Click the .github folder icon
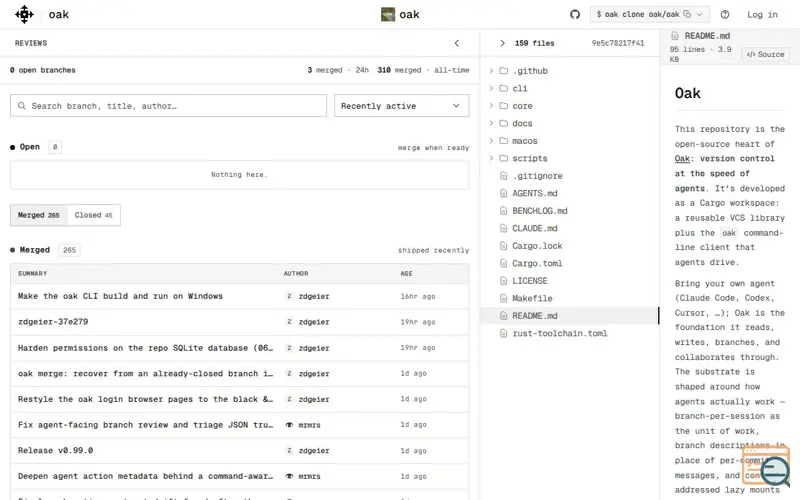The image size is (800, 500). coord(504,71)
